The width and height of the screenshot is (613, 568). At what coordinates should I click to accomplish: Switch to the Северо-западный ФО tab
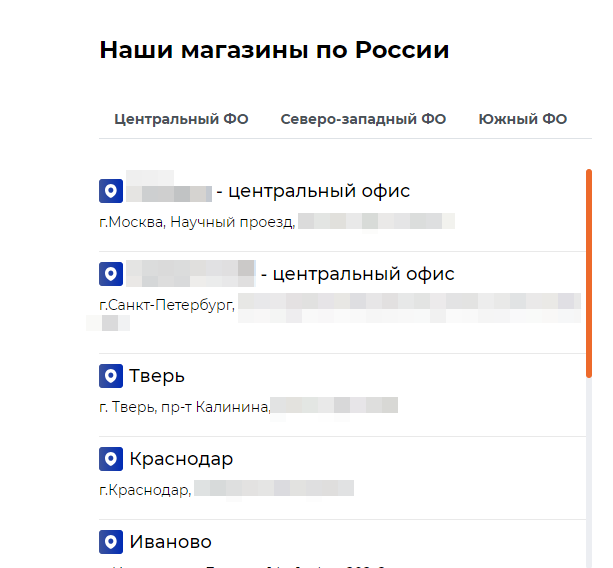363,119
